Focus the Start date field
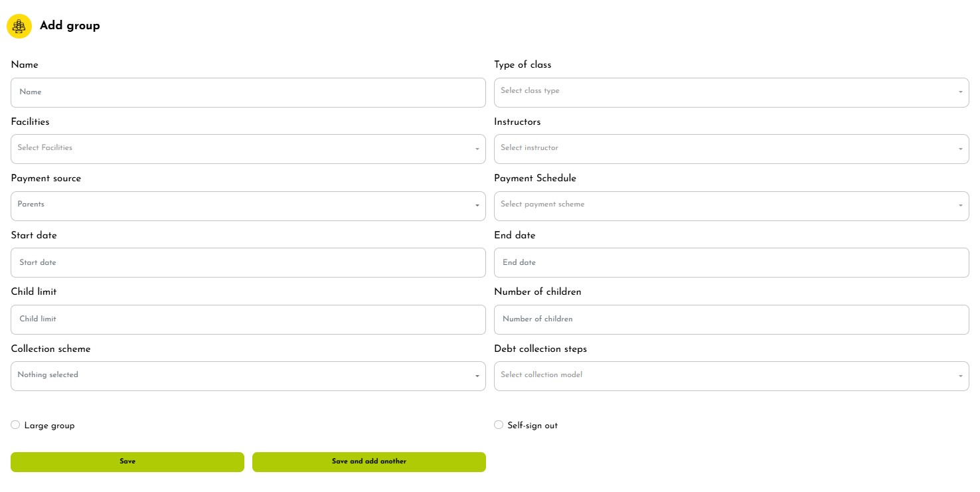980x492 pixels. click(x=248, y=262)
